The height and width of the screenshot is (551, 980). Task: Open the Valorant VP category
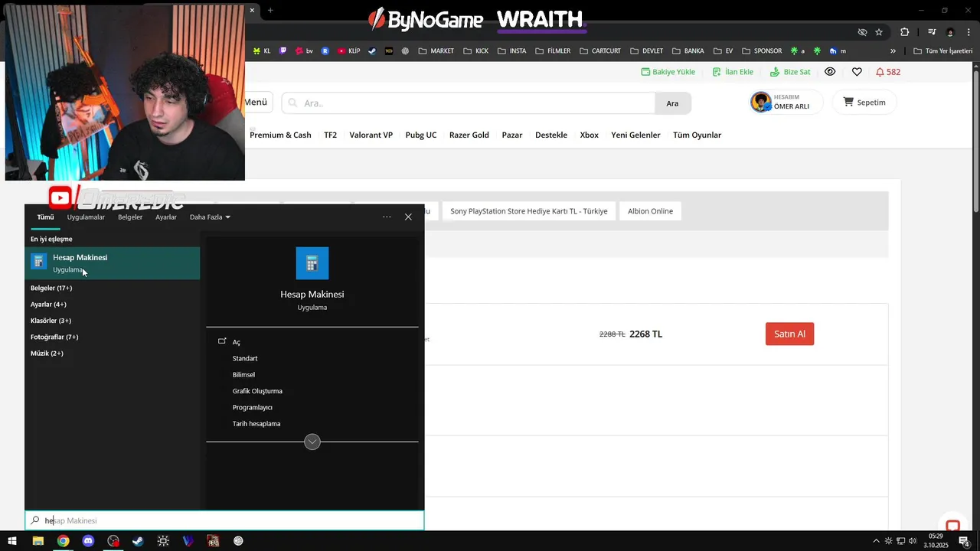click(371, 135)
